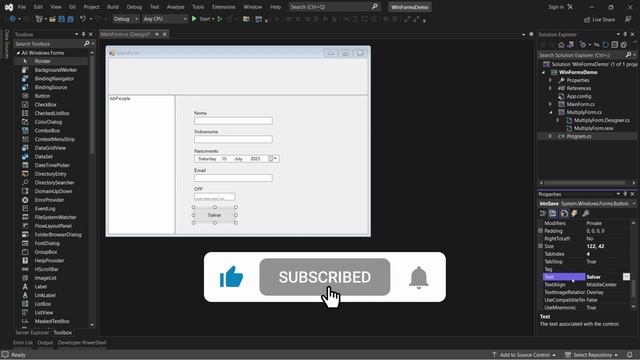Switch to Server Explorer tab
The image size is (640, 360).
tap(32, 333)
